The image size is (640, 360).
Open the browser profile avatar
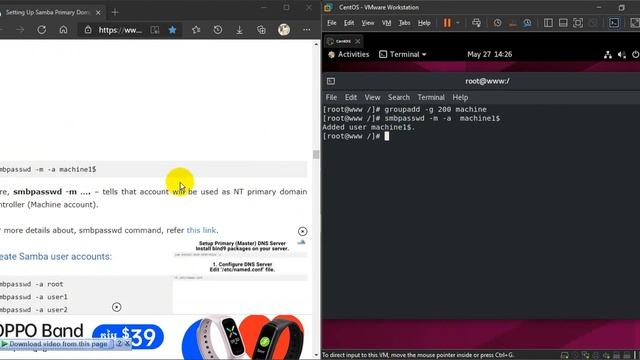(284, 29)
